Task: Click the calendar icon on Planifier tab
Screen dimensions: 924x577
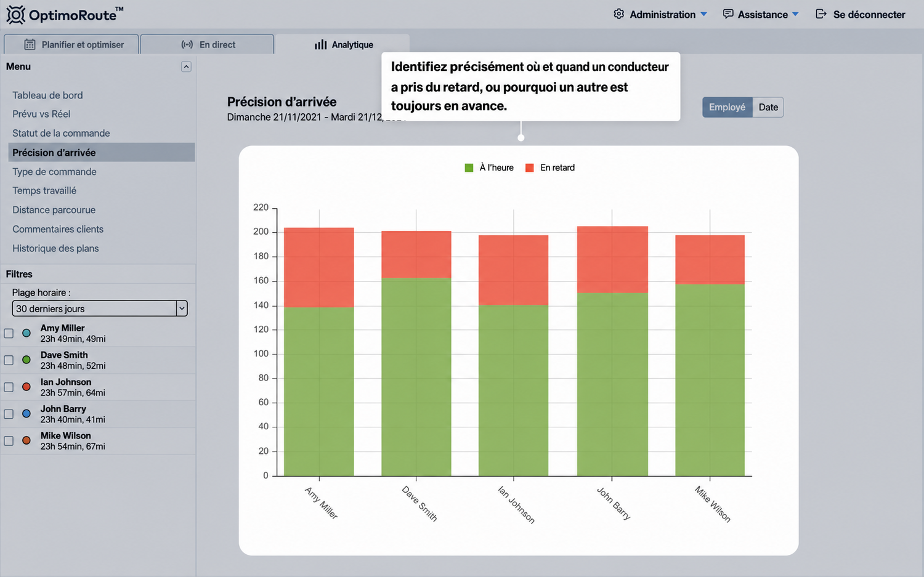Action: click(x=30, y=44)
